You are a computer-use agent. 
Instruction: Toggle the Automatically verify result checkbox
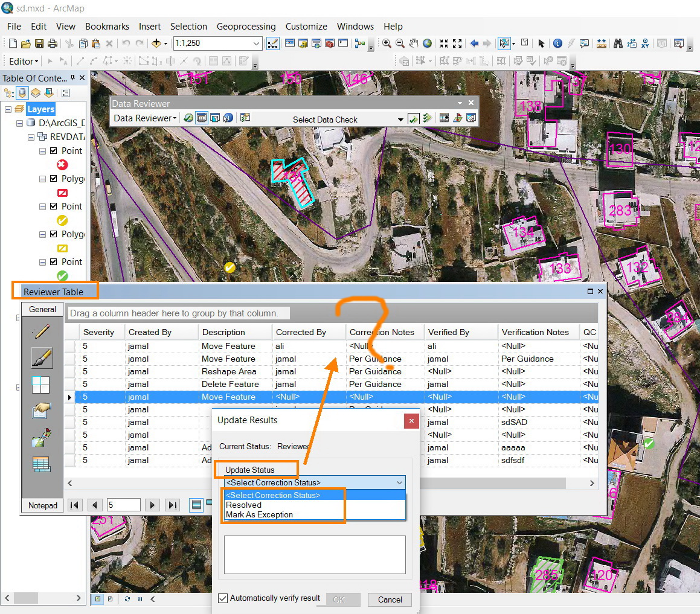(223, 598)
